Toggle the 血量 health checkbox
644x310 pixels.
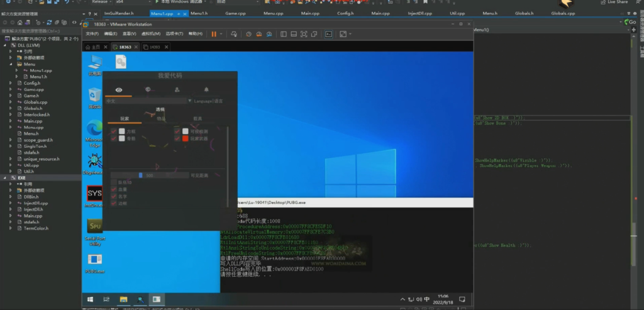pos(114,189)
